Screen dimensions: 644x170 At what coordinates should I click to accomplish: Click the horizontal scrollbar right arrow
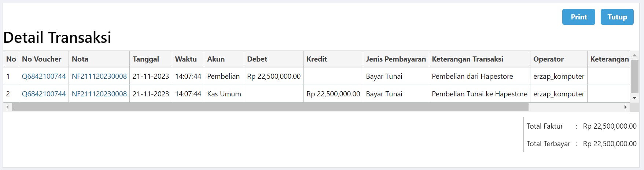(x=625, y=107)
